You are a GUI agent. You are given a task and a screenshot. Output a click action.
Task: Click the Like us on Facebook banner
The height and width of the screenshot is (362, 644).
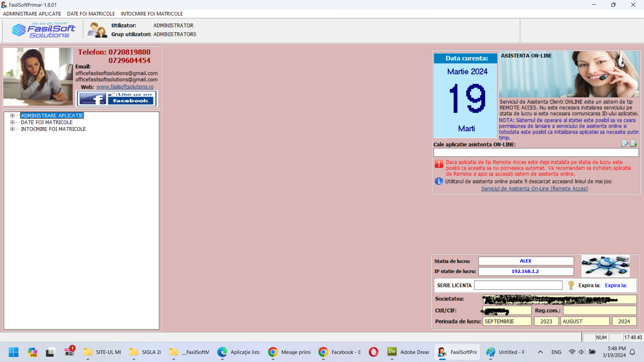[x=117, y=98]
